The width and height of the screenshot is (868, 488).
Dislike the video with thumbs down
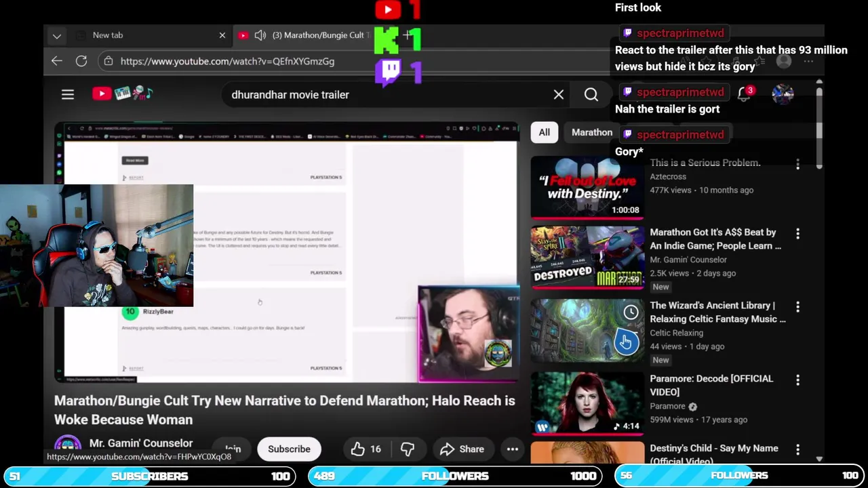[x=408, y=449]
